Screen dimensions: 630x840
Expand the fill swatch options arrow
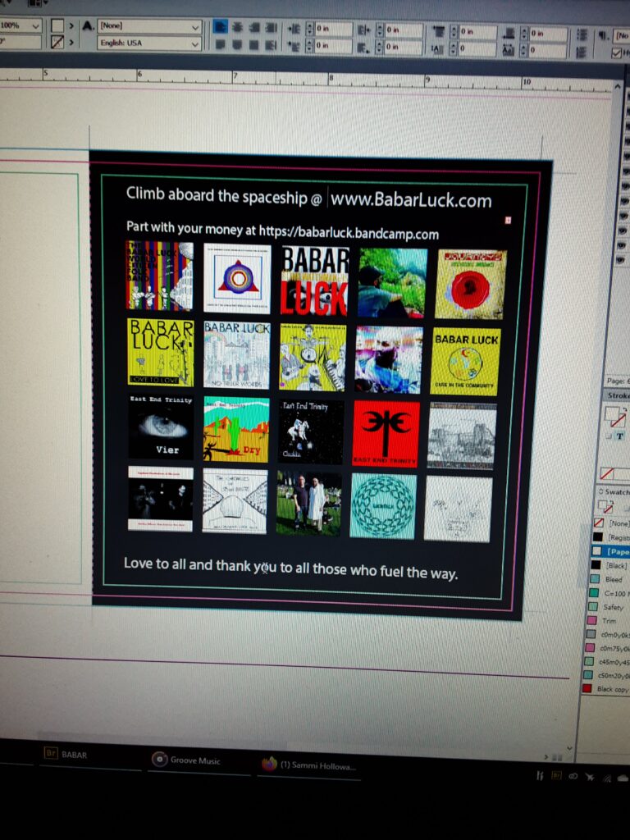[71, 25]
